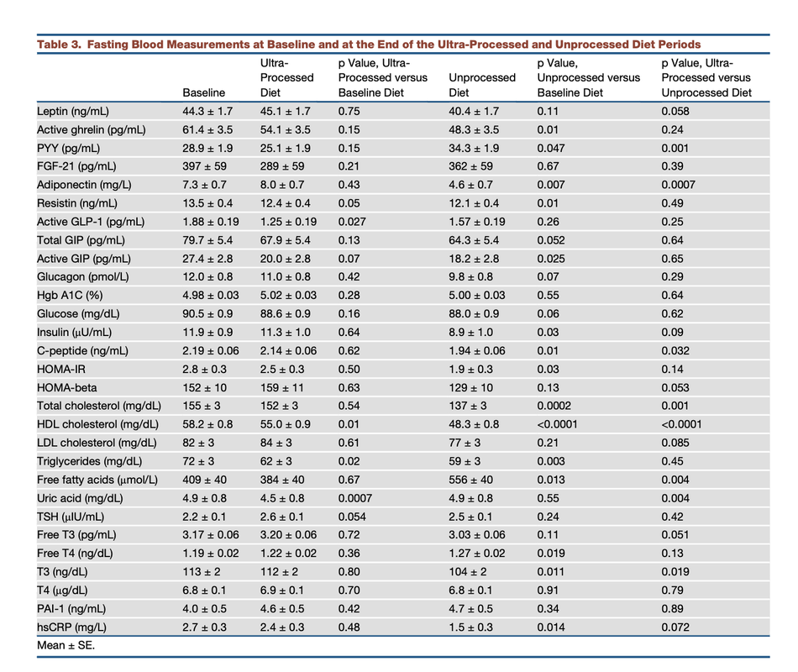
Task: Click the 'PAI-1 (ng/mL)' row label
Action: pos(71,609)
